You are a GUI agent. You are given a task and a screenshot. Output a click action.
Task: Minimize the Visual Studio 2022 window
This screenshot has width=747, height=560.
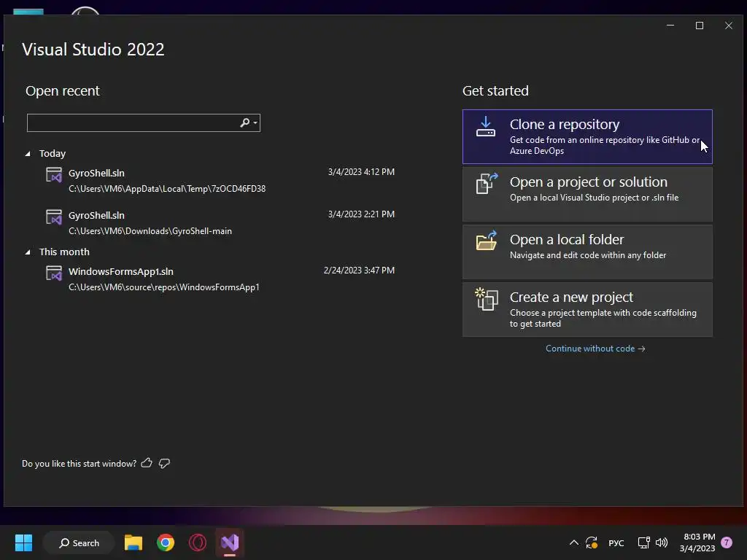(x=670, y=26)
